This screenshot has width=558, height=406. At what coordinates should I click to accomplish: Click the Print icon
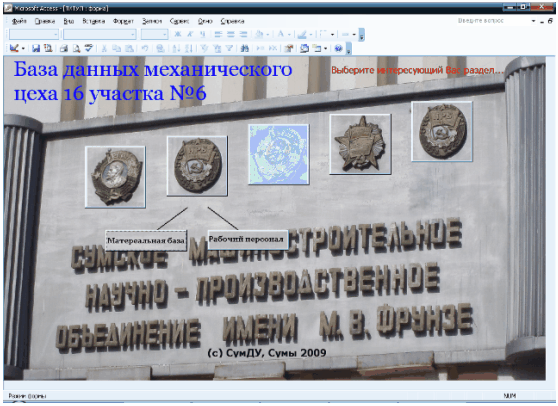click(64, 48)
